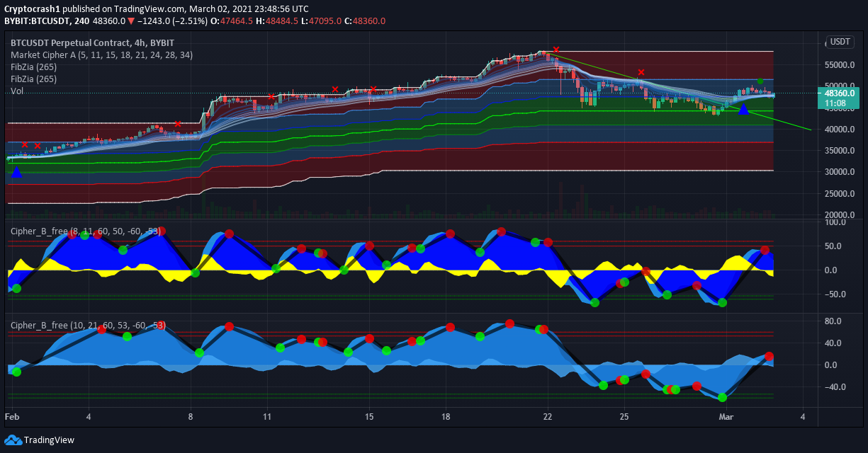Click the high value 48484.5
This screenshot has height=453, width=868.
click(x=281, y=21)
